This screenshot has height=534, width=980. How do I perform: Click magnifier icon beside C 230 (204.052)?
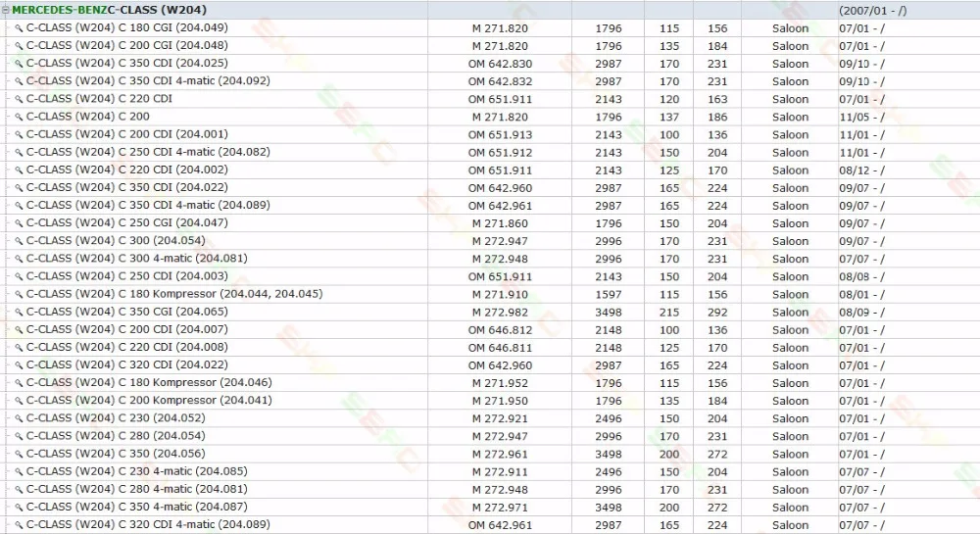click(19, 418)
